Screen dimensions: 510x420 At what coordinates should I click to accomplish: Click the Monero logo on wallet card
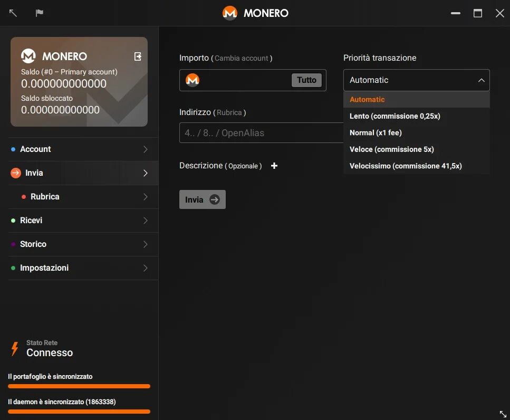click(28, 56)
